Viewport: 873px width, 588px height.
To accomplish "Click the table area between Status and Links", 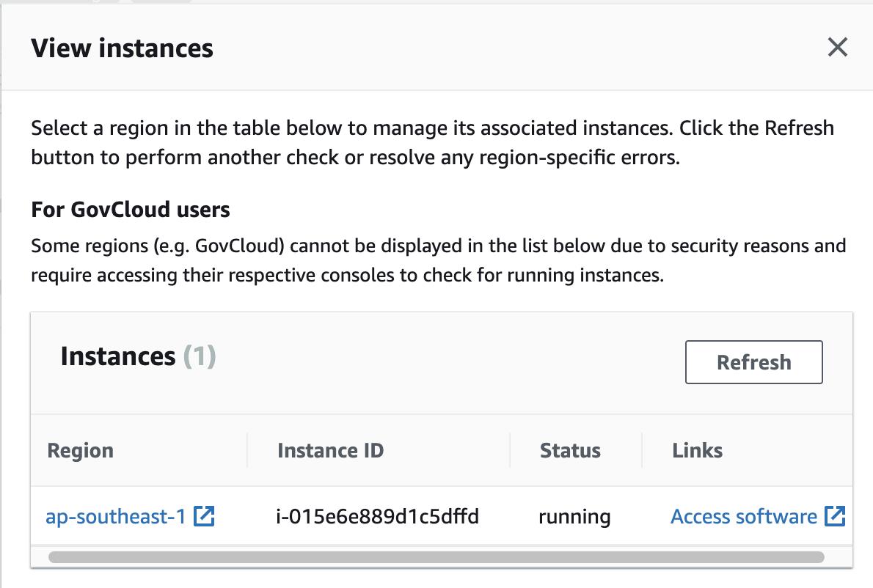I will point(642,516).
